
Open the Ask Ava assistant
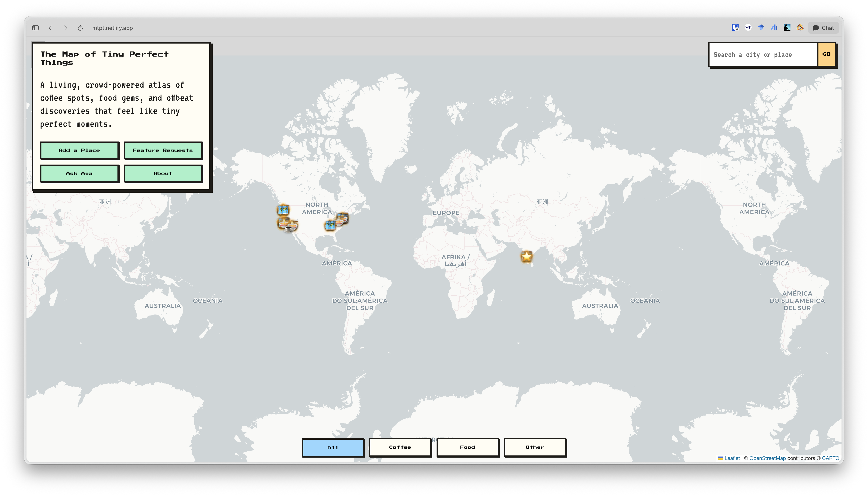[79, 173]
